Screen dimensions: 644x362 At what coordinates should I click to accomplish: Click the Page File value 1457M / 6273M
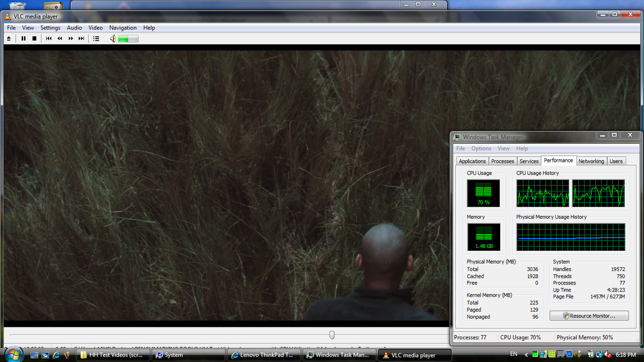pos(608,296)
